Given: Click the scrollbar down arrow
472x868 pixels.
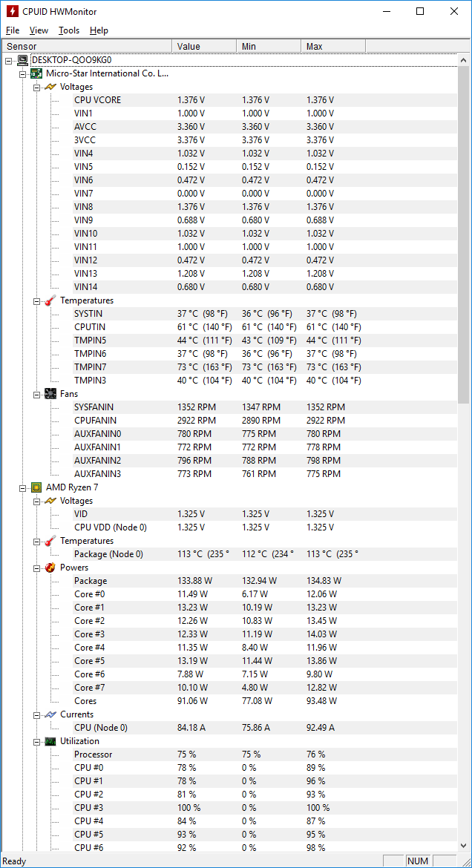Looking at the screenshot, I should click(x=464, y=845).
